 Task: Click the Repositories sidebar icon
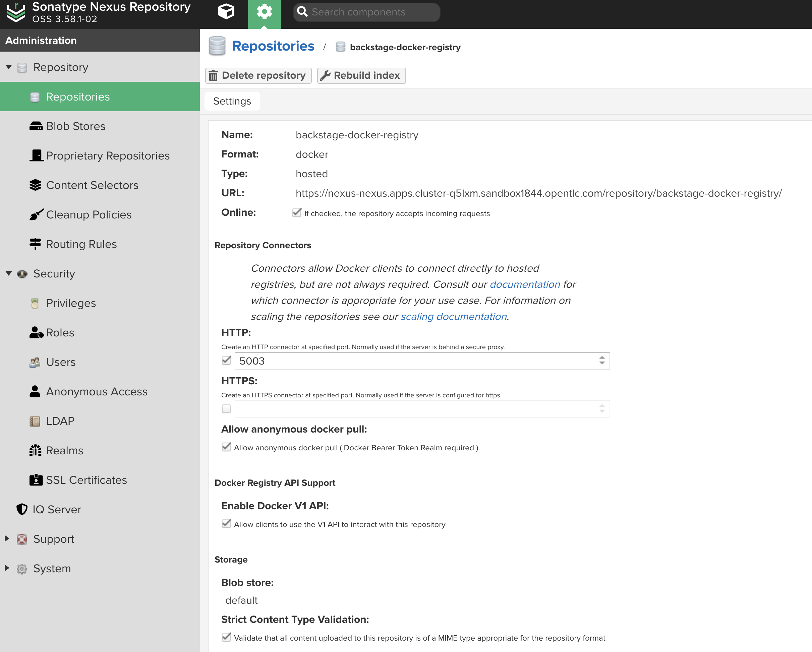click(35, 97)
